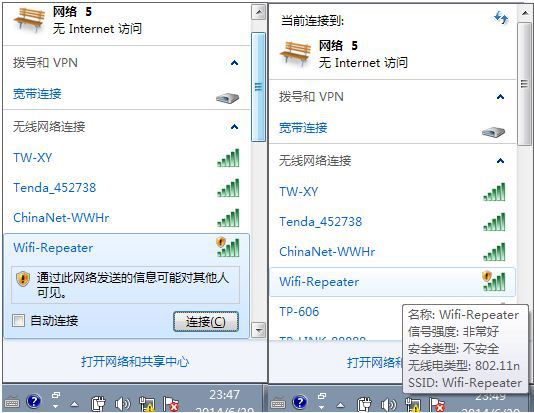Click the broadband modem icon in left panel
This screenshot has height=413, width=534.
tap(227, 98)
